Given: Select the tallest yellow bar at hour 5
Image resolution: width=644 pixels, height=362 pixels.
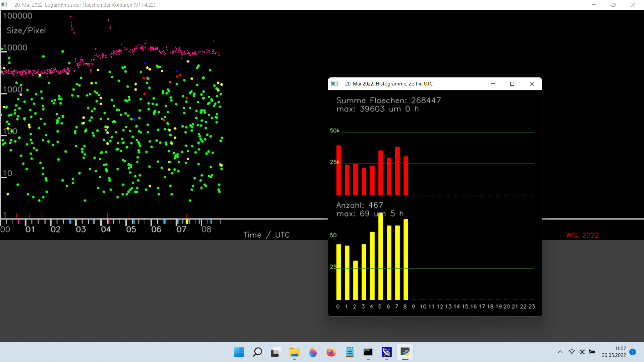Looking at the screenshot, I should pos(381,256).
